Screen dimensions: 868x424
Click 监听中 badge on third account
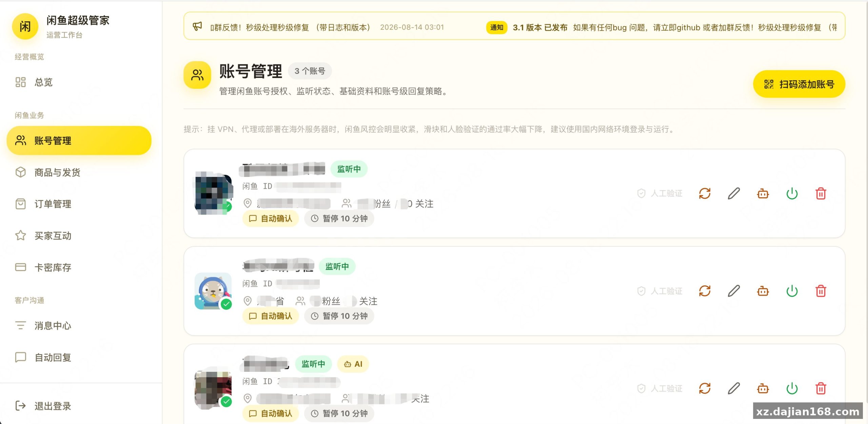click(313, 364)
